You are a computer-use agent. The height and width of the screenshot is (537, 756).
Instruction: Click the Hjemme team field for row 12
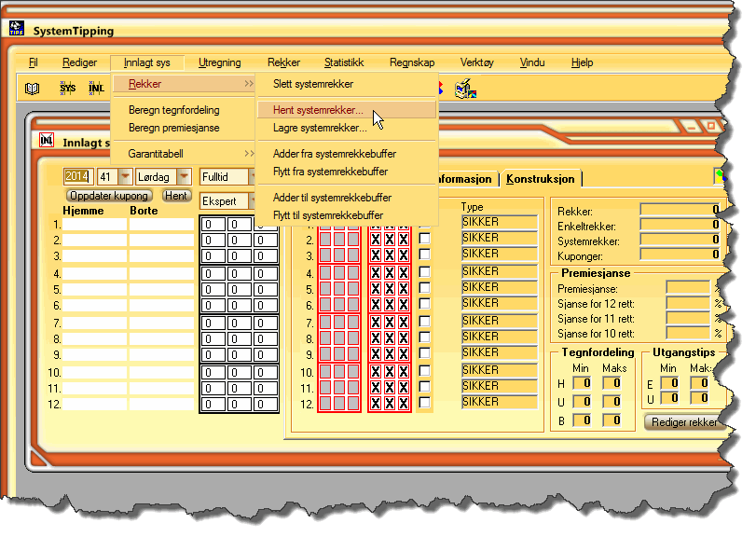click(95, 405)
